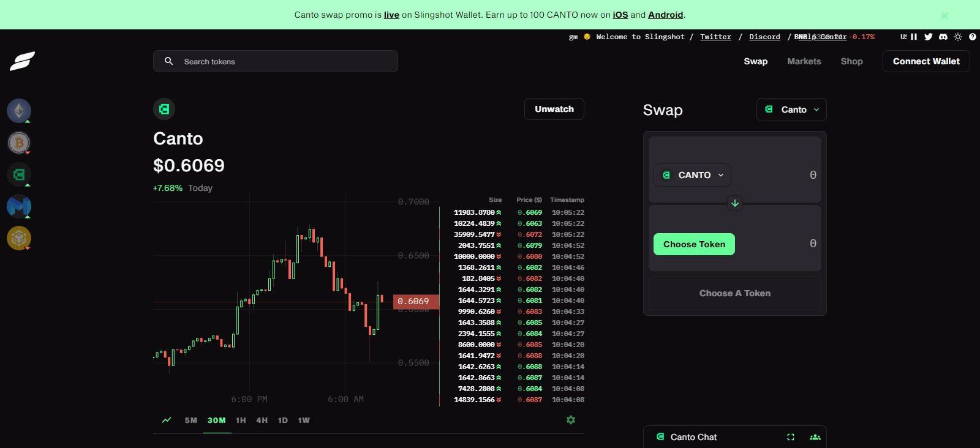Click the $0.6069 price heading
This screenshot has height=448, width=980.
click(189, 165)
